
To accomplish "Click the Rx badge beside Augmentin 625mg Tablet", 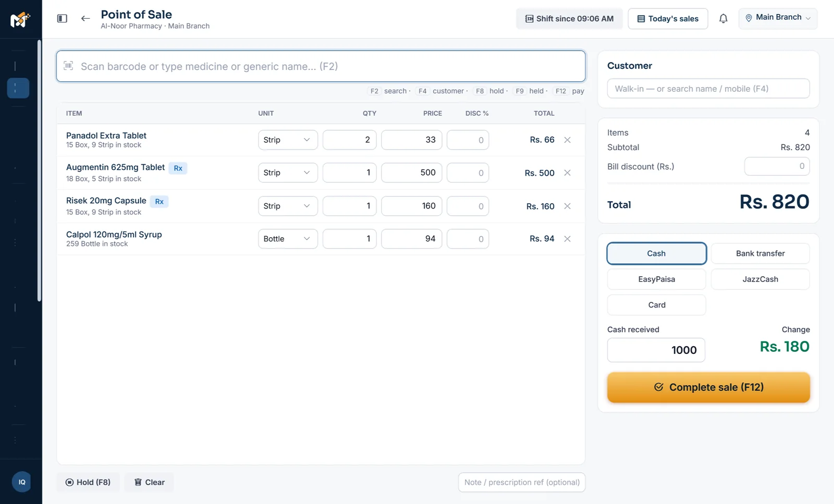I will [x=178, y=168].
